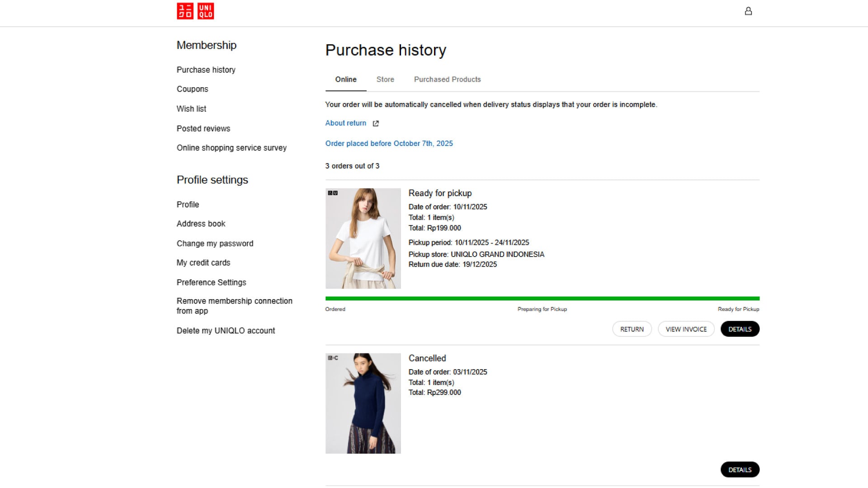Viewport: 868px width, 488px height.
Task: Open the Cancelled order product thumbnail
Action: pos(363,403)
